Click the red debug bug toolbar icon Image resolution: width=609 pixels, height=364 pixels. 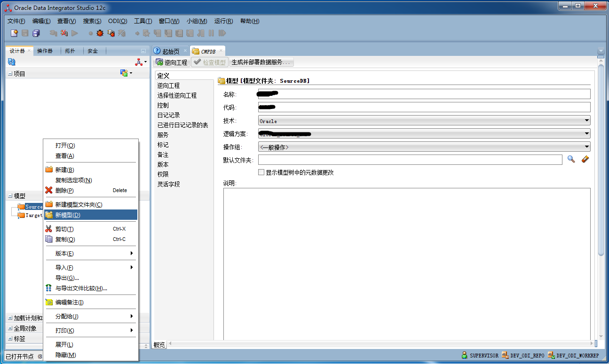click(100, 33)
